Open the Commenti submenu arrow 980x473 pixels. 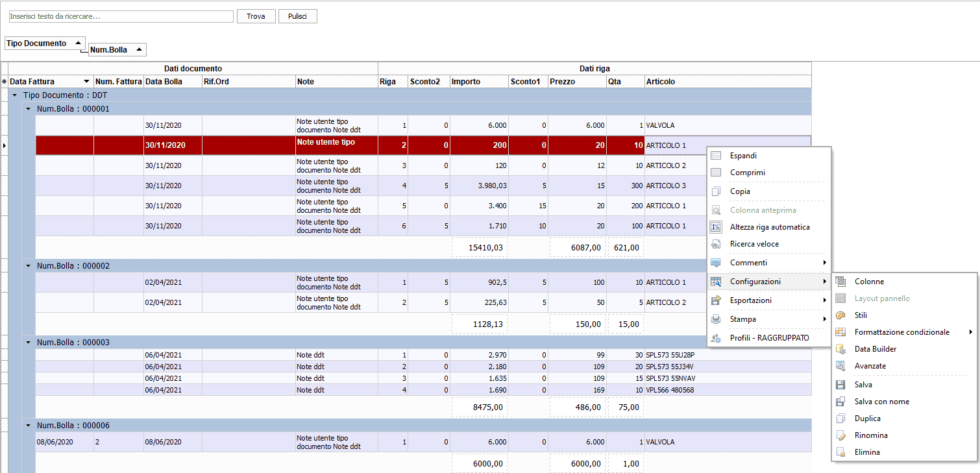tap(825, 263)
